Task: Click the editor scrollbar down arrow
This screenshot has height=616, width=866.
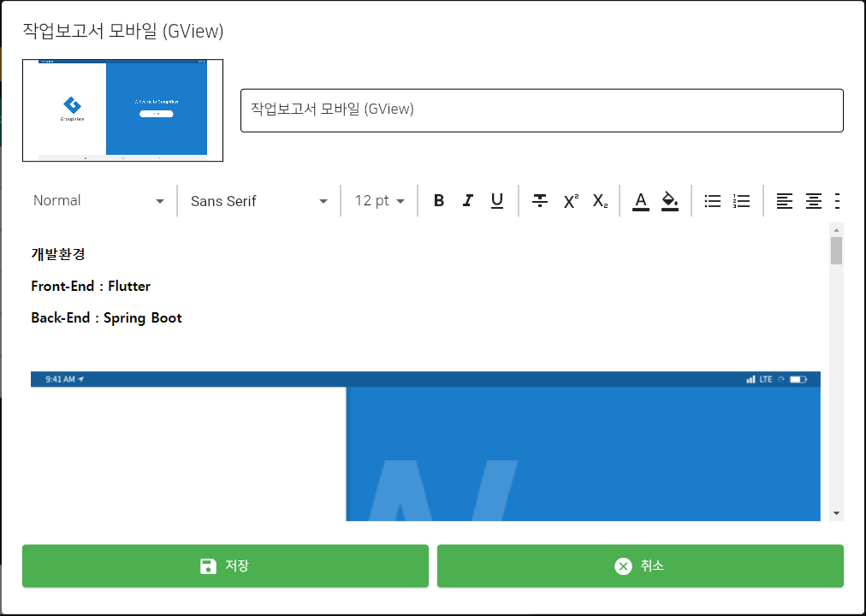Action: click(x=836, y=513)
